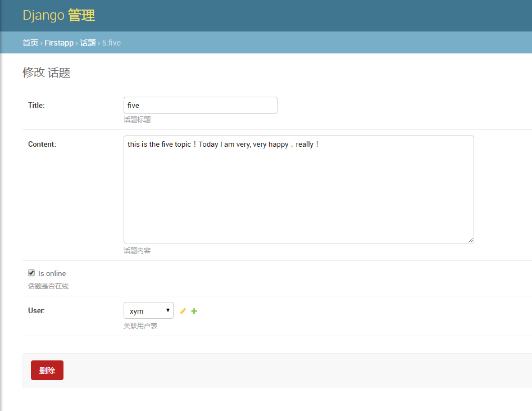Click the pencil icon to edit selected user

click(x=183, y=311)
